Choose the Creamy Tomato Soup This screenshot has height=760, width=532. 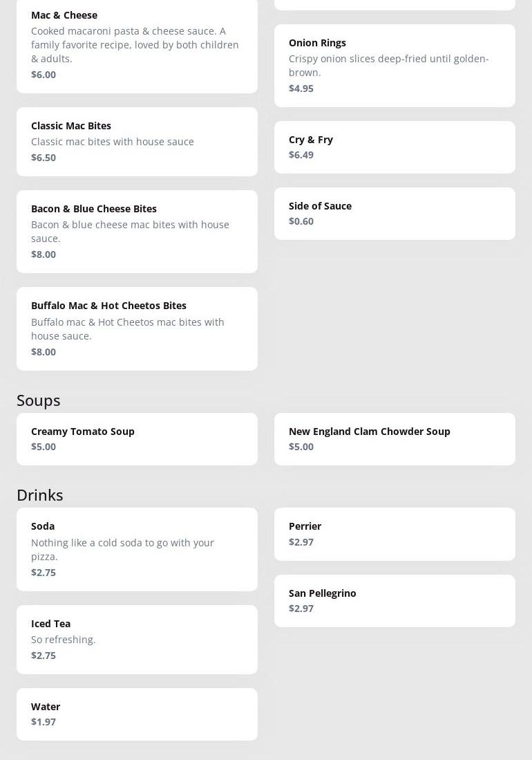point(137,438)
